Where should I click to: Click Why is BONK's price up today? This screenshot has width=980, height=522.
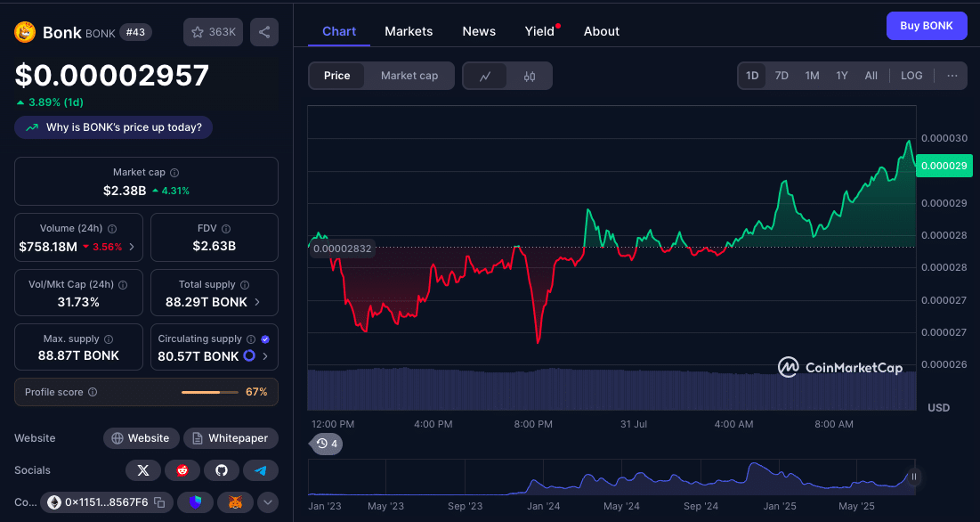113,127
